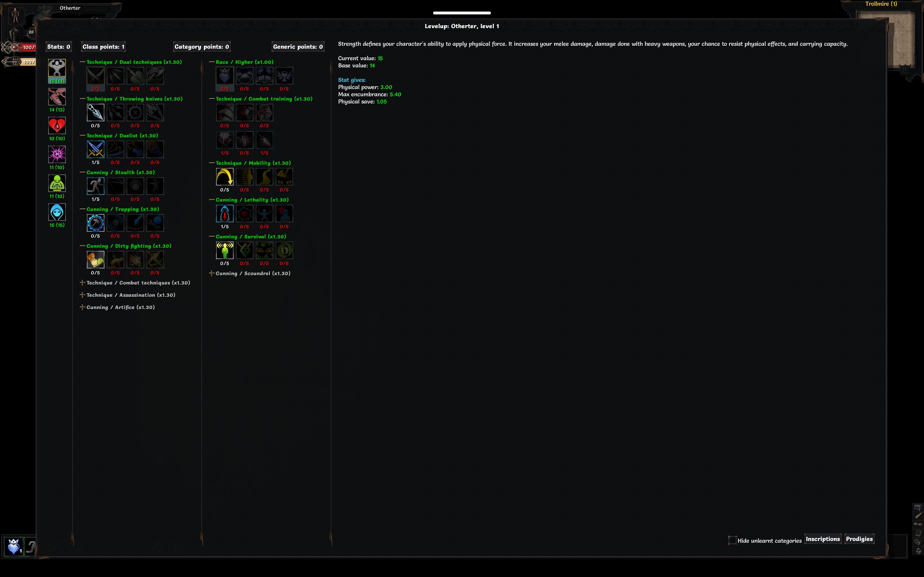Select the Trap creation gear icon under Trapping
Image resolution: width=924 pixels, height=577 pixels.
tap(95, 223)
